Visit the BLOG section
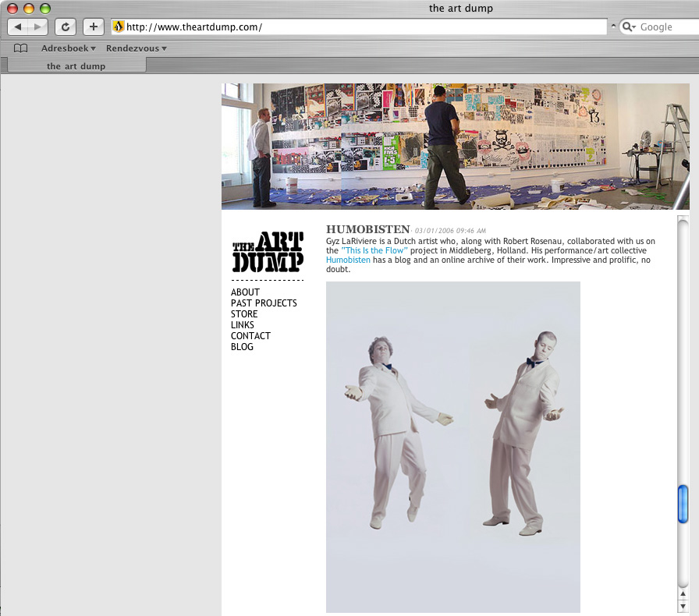Viewport: 699px width, 616px height. point(242,347)
